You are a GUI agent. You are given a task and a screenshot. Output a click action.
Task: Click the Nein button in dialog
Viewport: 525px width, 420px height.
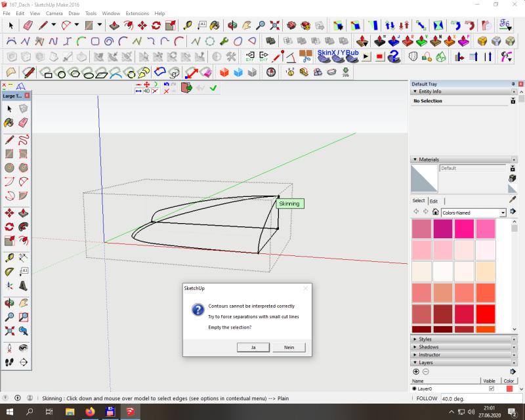(x=288, y=346)
